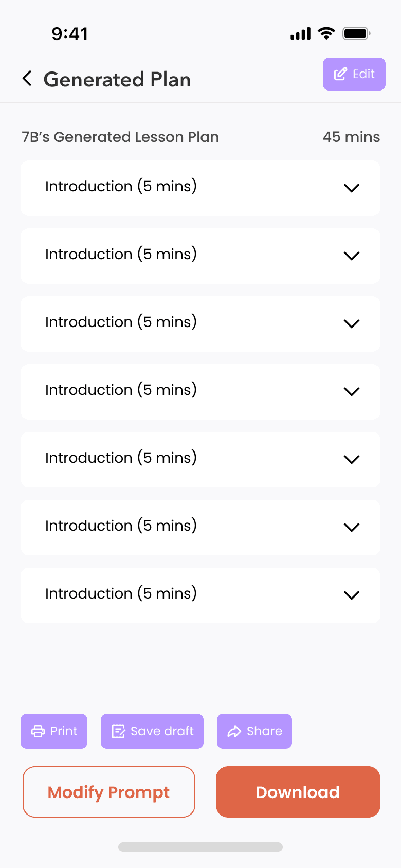Expand the sixth Introduction section chevron
This screenshot has width=401, height=868.
[352, 528]
